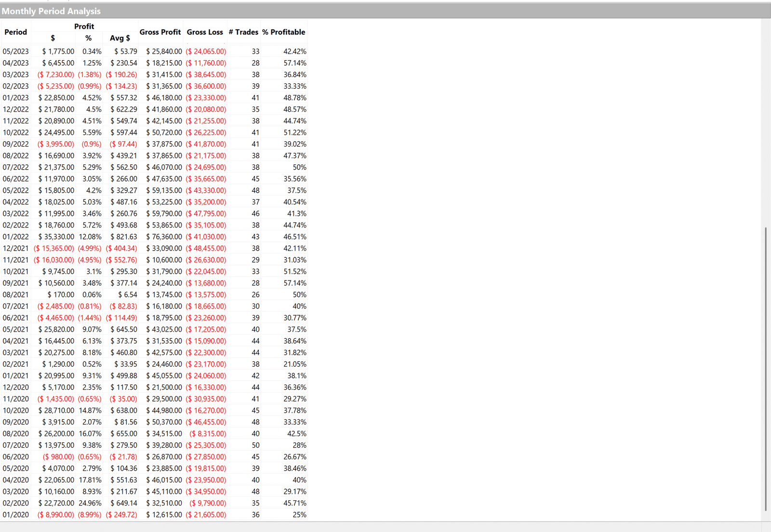The width and height of the screenshot is (771, 532).
Task: Select the % Profitable column header
Action: [283, 32]
